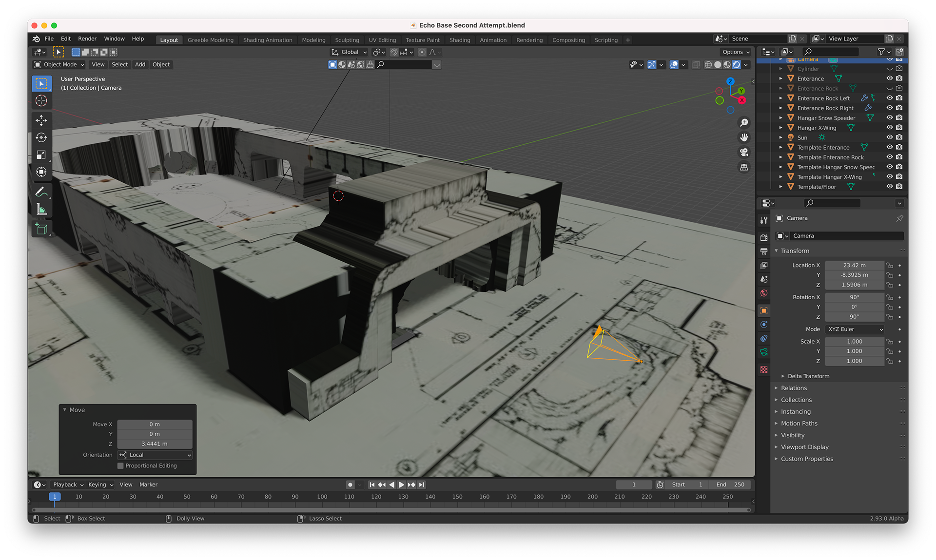This screenshot has width=936, height=560.
Task: Expand Template Entrance Rock tree item
Action: point(780,157)
